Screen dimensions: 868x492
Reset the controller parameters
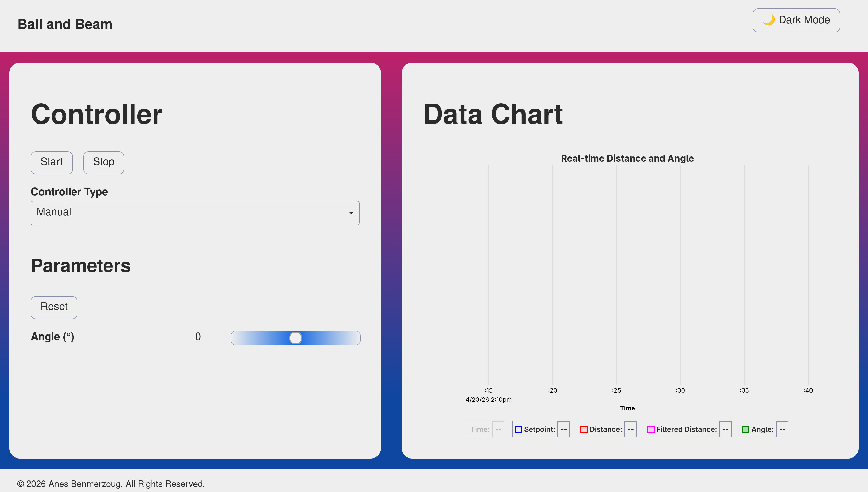coord(54,307)
